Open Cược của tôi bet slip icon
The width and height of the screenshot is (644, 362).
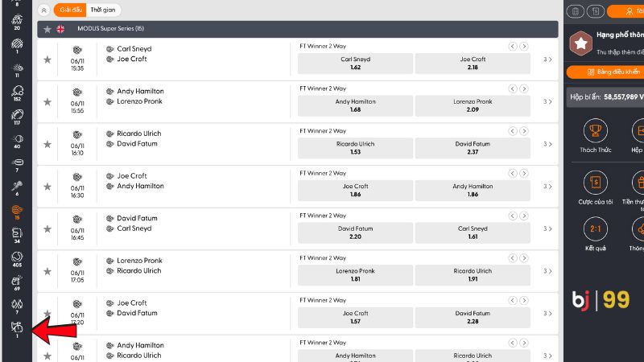coord(595,183)
